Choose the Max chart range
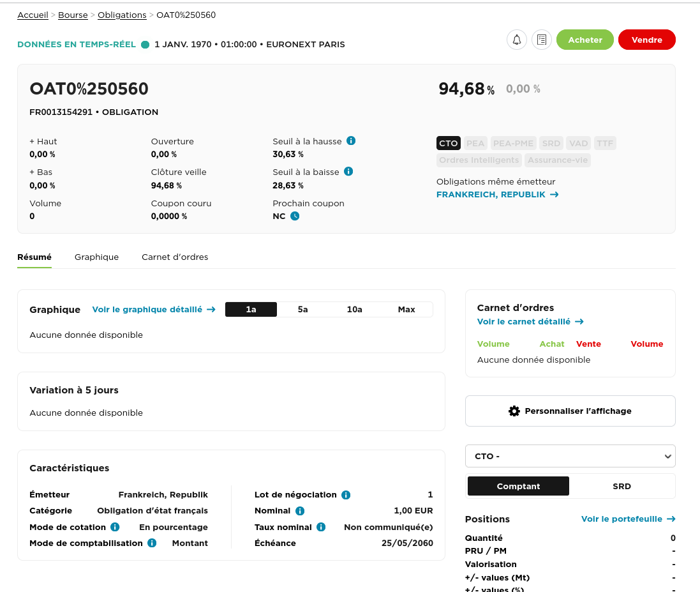This screenshot has height=592, width=700. [x=406, y=310]
